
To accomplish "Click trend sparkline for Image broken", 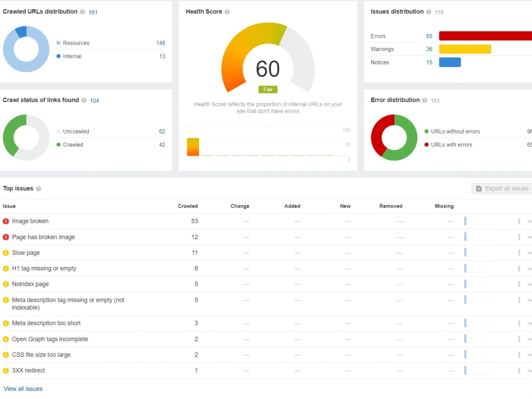I will (477, 221).
